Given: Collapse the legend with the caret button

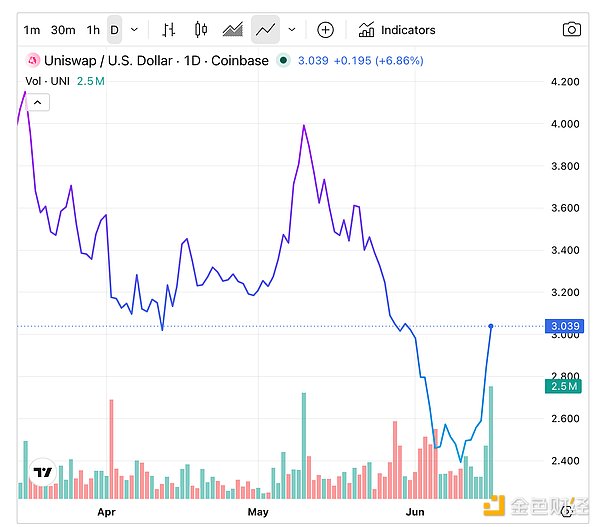Looking at the screenshot, I should (x=38, y=102).
